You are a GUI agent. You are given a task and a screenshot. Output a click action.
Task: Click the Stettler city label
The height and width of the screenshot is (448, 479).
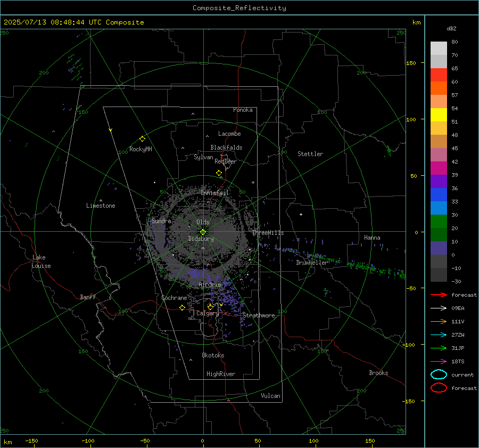310,154
